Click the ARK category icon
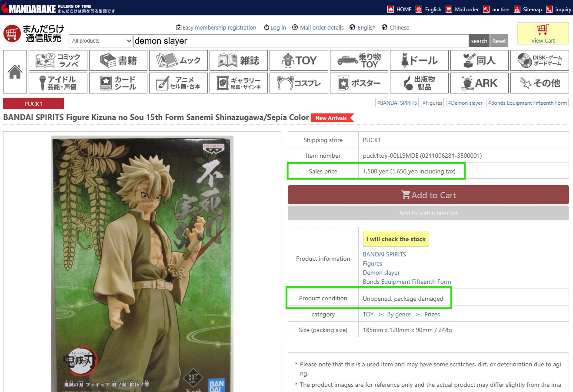 [479, 83]
